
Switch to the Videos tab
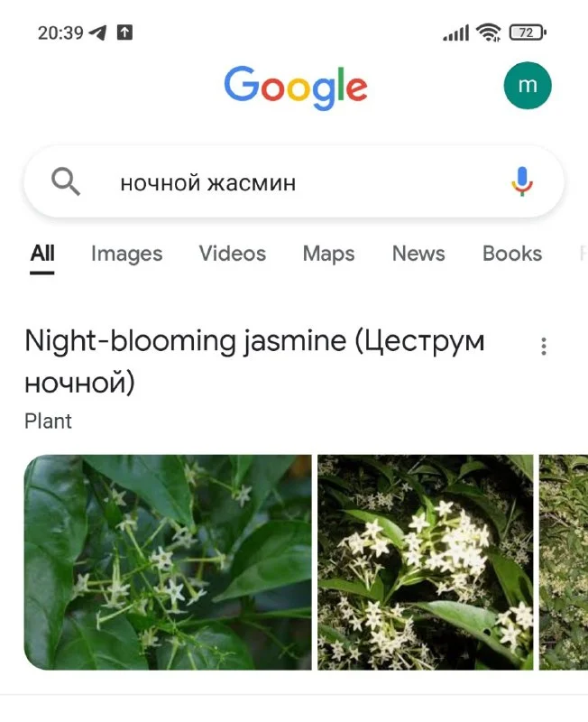click(x=233, y=254)
